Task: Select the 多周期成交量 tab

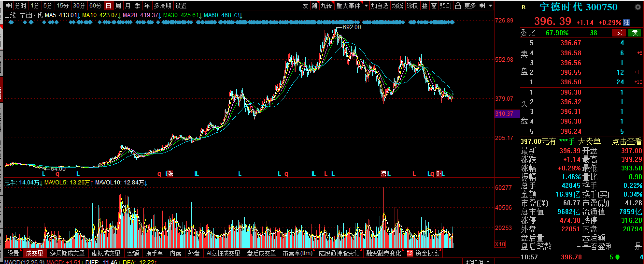Action: (67, 253)
